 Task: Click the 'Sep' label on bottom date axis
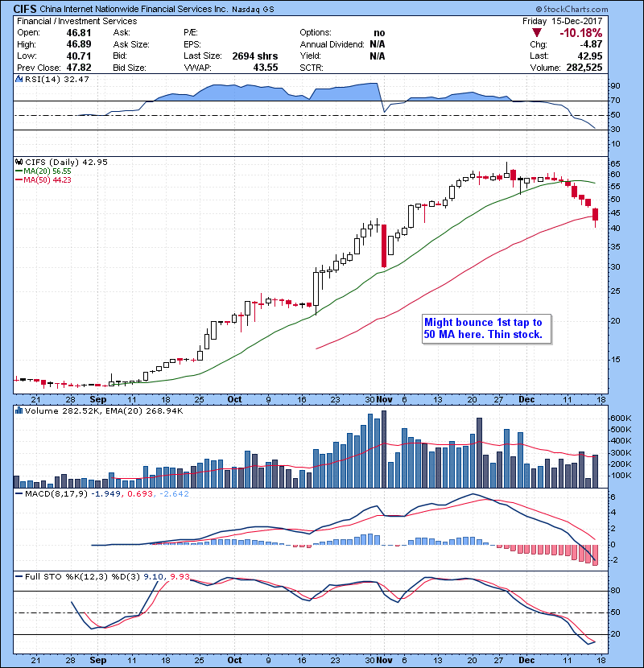98,660
